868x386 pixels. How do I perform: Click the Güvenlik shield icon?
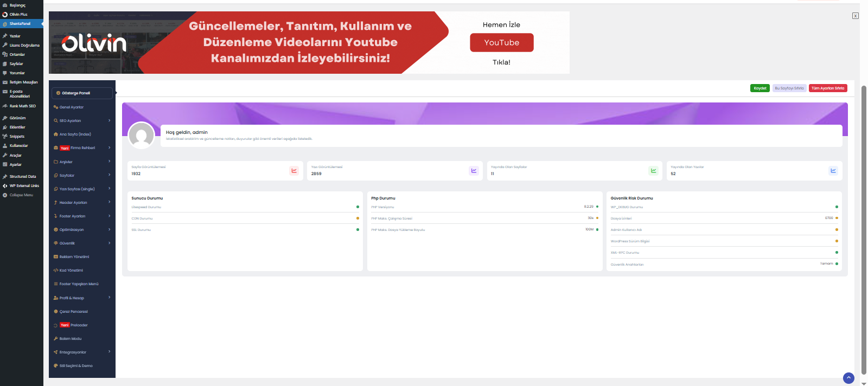(x=56, y=243)
